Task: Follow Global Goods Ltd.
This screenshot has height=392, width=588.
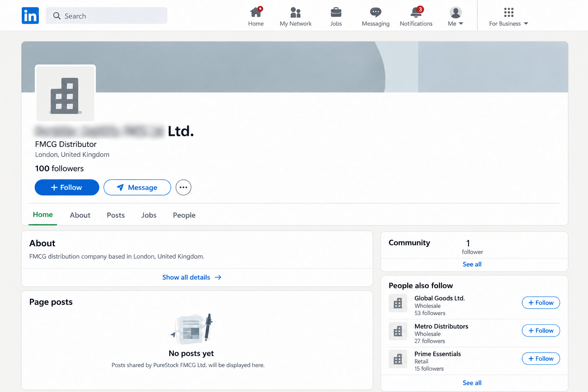Action: point(541,303)
